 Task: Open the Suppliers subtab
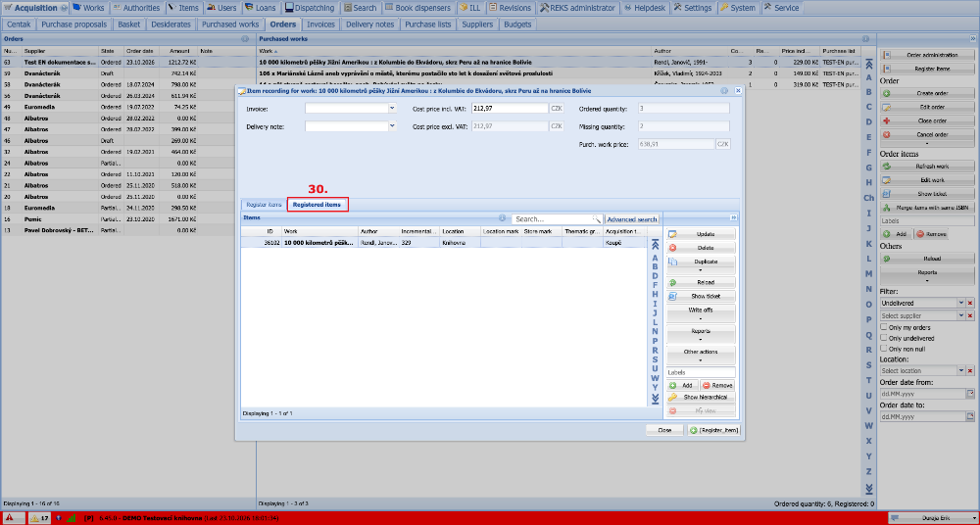(477, 24)
